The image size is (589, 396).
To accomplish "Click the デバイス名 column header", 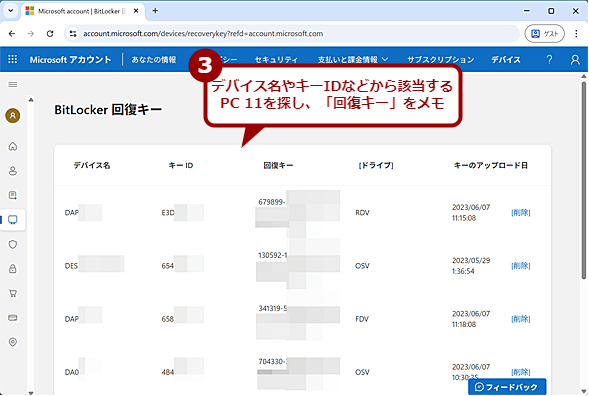I will (x=92, y=165).
